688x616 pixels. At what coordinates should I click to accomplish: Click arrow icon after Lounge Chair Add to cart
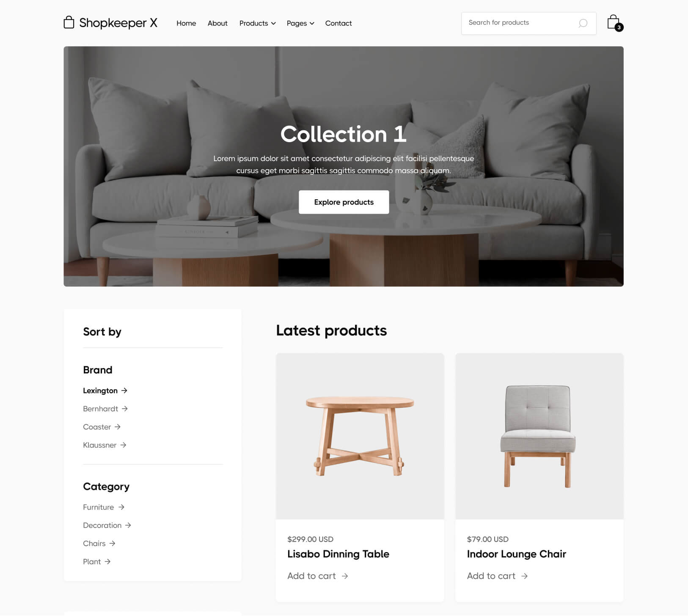[x=524, y=576]
